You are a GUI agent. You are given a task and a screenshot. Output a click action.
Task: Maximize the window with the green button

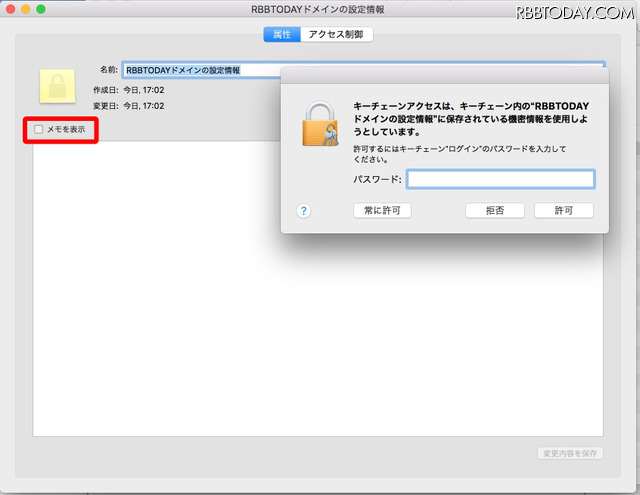click(x=41, y=9)
